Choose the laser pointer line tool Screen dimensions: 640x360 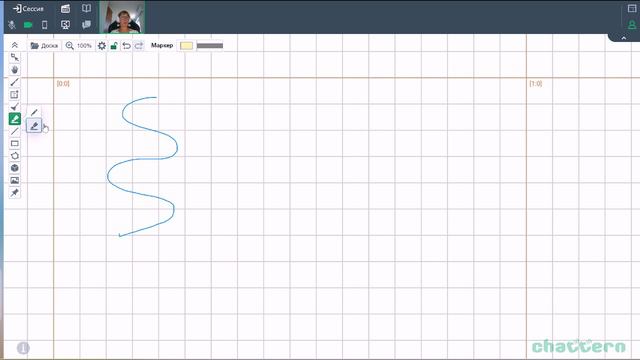tap(15, 82)
